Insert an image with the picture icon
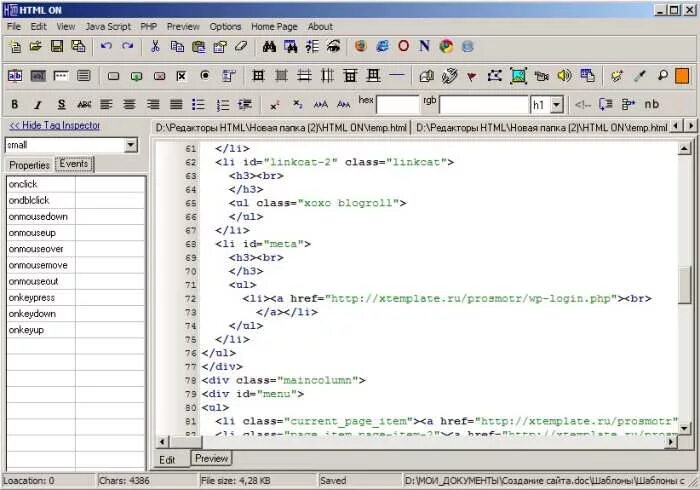The height and width of the screenshot is (490, 700). (x=518, y=76)
